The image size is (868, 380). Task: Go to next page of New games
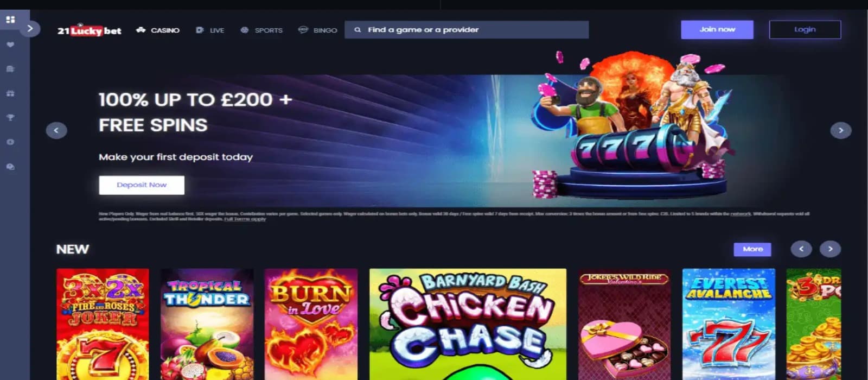[830, 249]
